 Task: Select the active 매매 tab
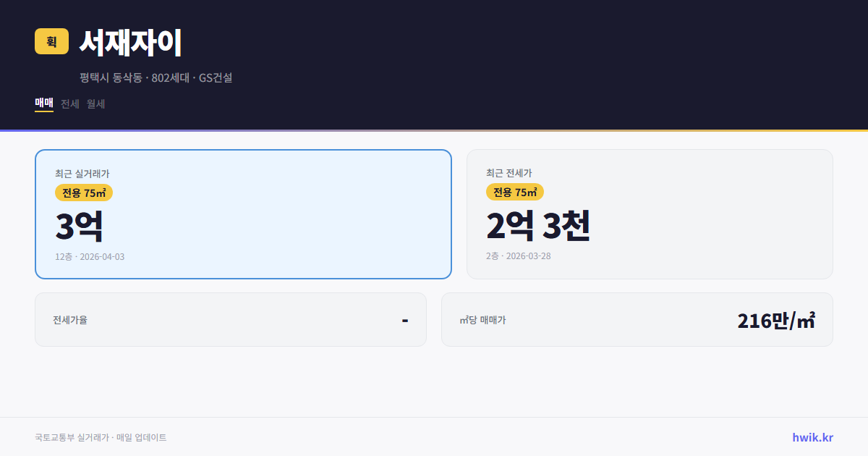point(43,104)
